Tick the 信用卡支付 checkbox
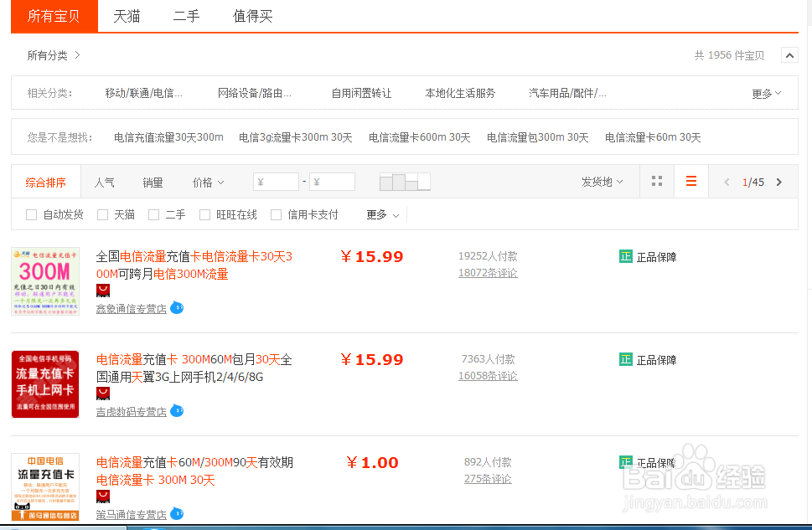This screenshot has height=530, width=812. point(276,215)
